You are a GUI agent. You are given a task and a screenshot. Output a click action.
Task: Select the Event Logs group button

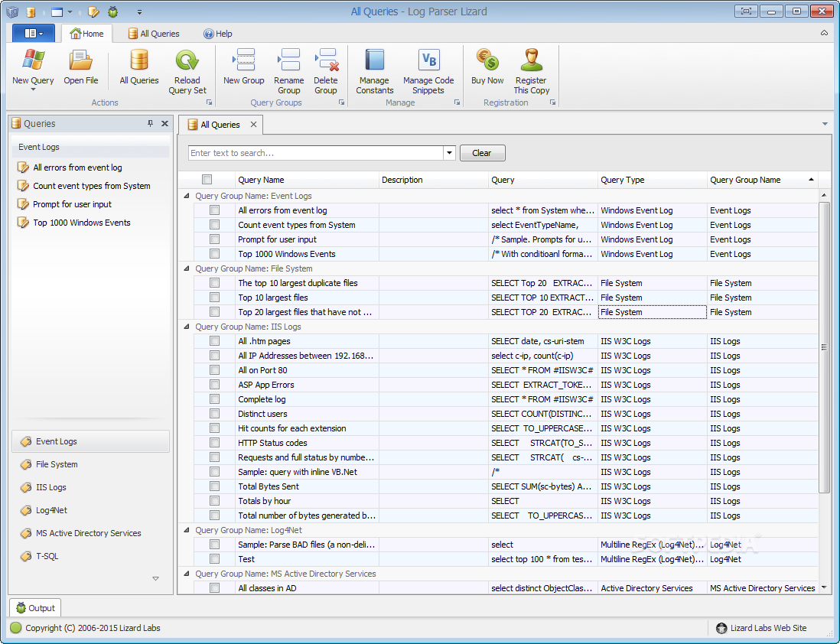point(90,441)
